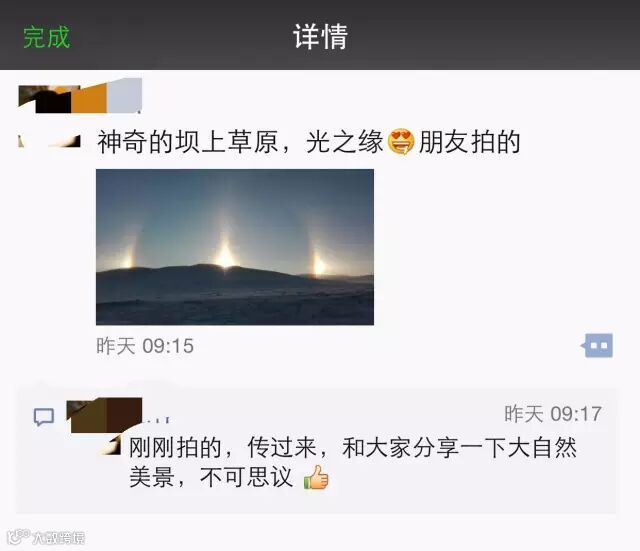Tap the small blurred avatar beside comment text
640x551 pixels.
[x=111, y=446]
